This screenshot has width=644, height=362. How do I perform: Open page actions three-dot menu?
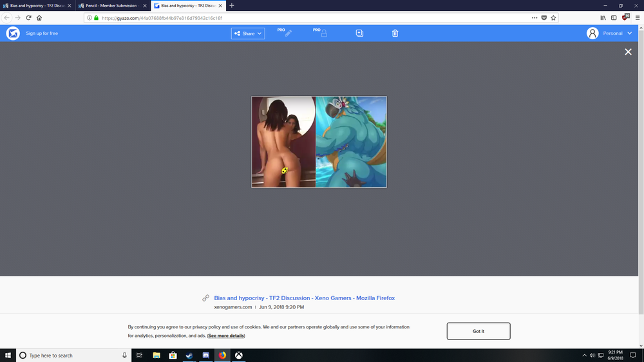[x=535, y=17]
